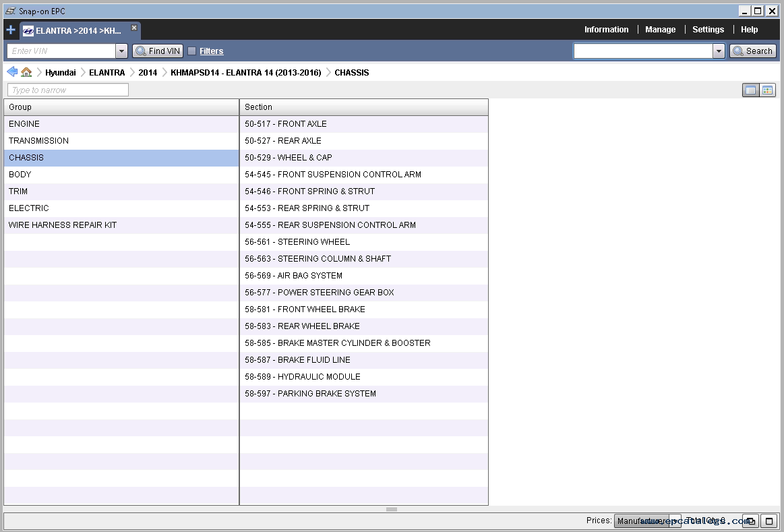Open 56-563 - STEERING COLUMN & SHAFT
The image size is (784, 532).
(x=364, y=259)
